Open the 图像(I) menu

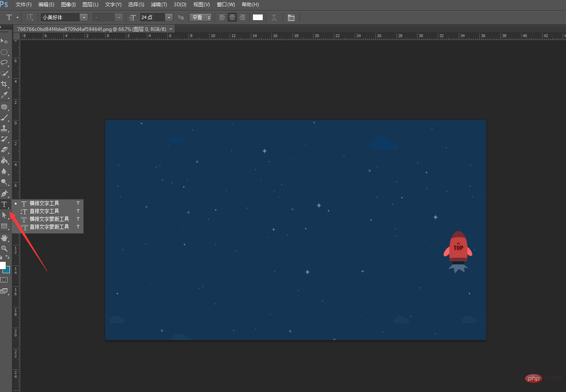click(x=68, y=5)
